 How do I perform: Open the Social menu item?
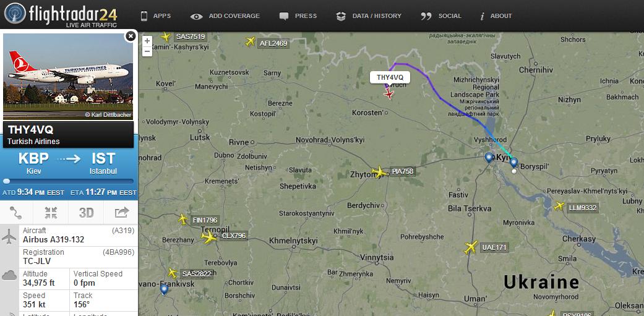(x=441, y=16)
